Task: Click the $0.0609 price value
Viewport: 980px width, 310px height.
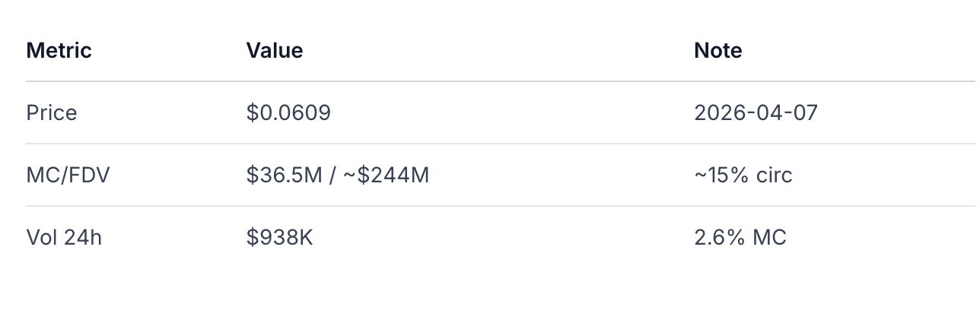Action: pos(288,113)
